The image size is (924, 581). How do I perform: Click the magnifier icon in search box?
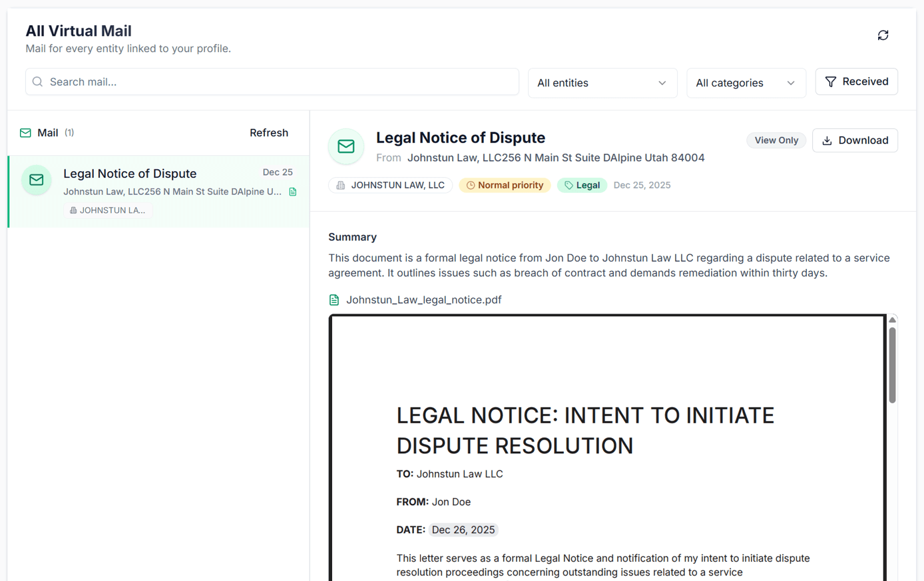38,82
